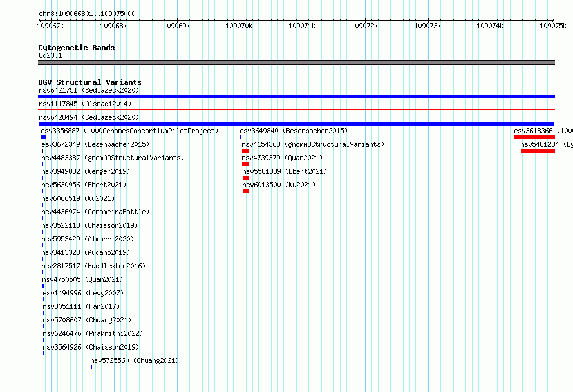Open the nsv5581839 (Ebert2021) label
Image resolution: width=573 pixels, height=392 pixels.
click(285, 171)
